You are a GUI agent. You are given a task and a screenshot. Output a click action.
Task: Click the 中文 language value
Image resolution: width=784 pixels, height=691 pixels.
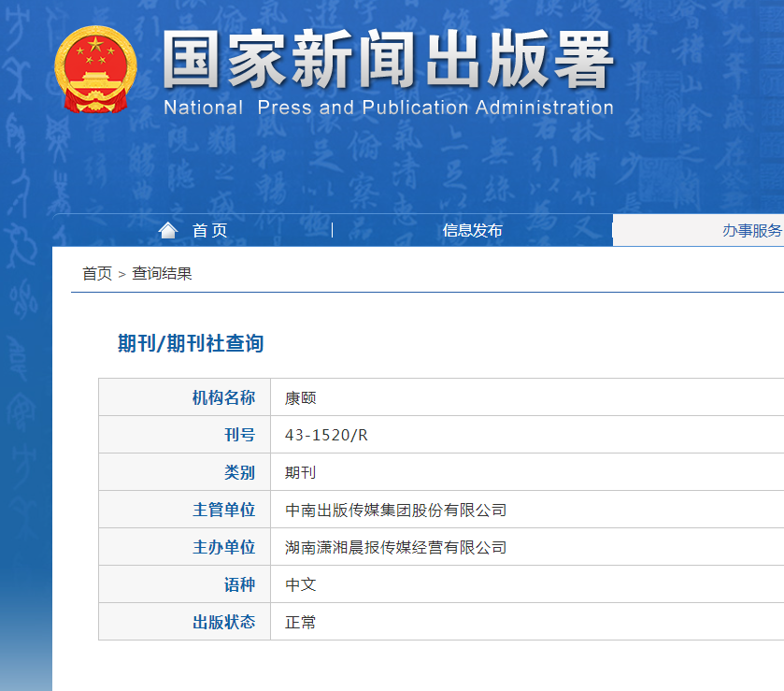point(301,584)
